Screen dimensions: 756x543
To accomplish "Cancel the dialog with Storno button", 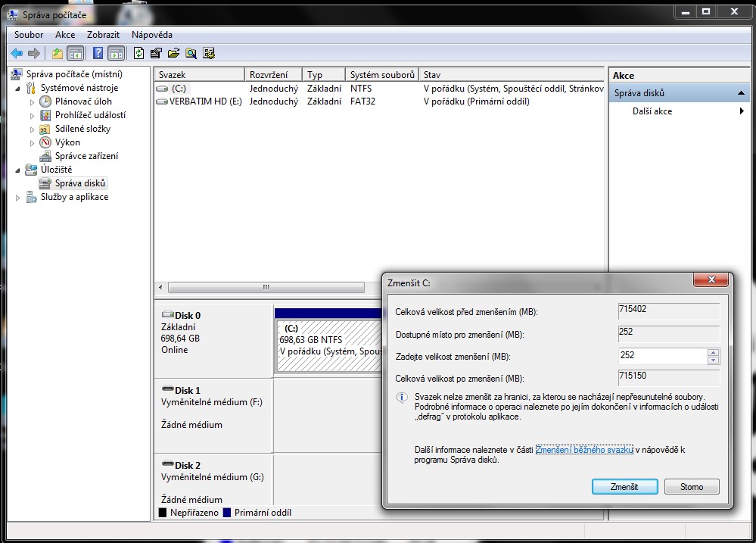I will click(x=691, y=487).
